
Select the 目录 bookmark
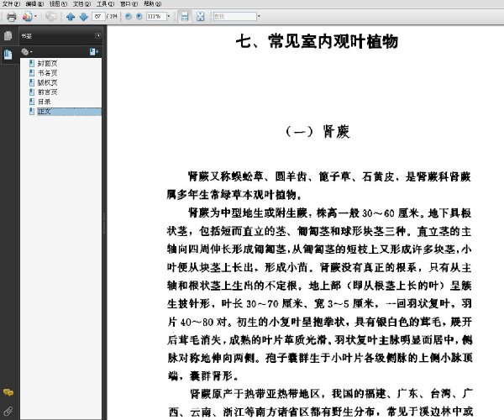(x=44, y=102)
